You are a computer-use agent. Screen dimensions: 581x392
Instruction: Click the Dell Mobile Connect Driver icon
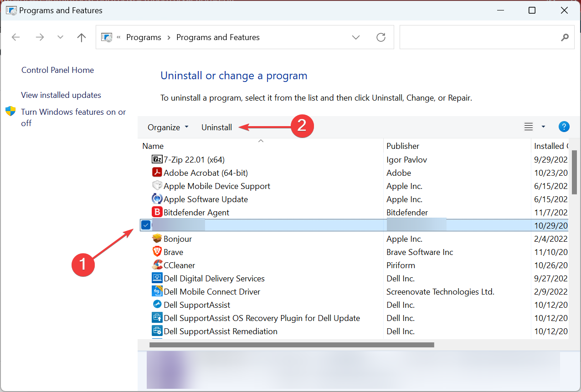[x=157, y=291]
